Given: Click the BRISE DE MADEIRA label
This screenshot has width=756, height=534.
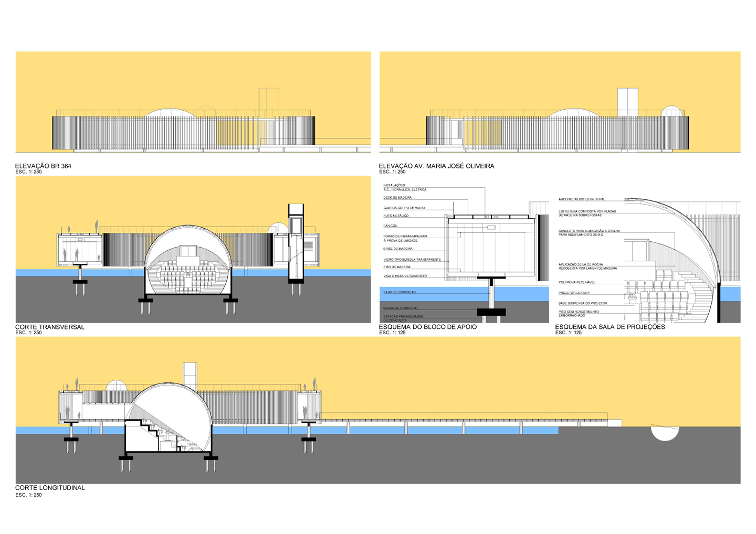Looking at the screenshot, I should (x=398, y=249).
